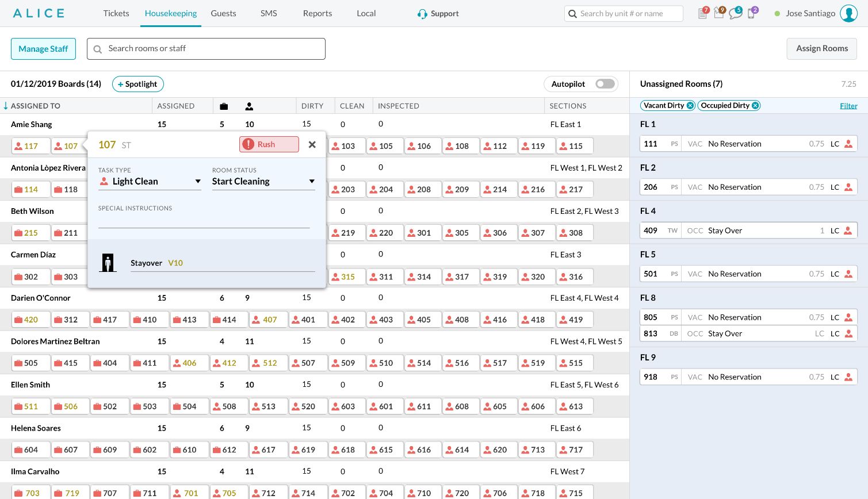
Task: Go to the Guests tab
Action: tap(223, 13)
